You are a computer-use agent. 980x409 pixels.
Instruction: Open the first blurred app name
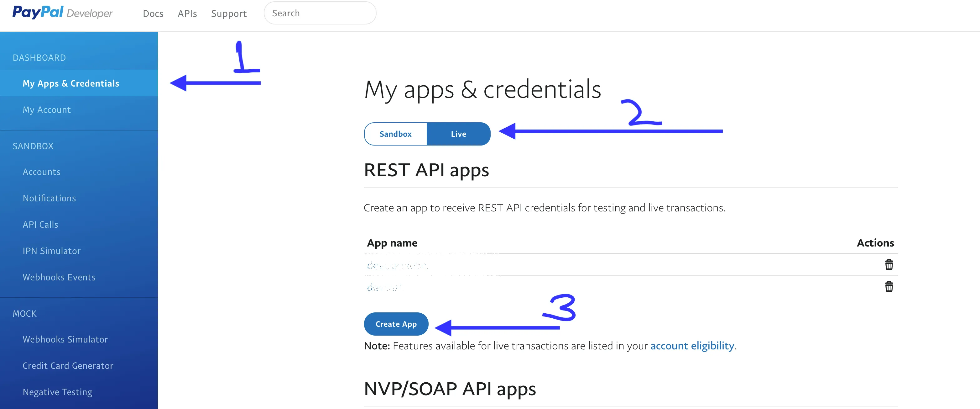397,265
